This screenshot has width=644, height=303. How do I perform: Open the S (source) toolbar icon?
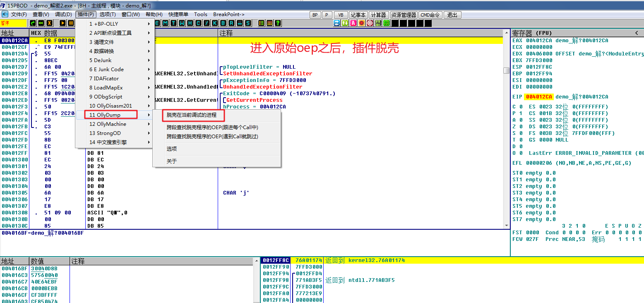pyautogui.click(x=248, y=23)
